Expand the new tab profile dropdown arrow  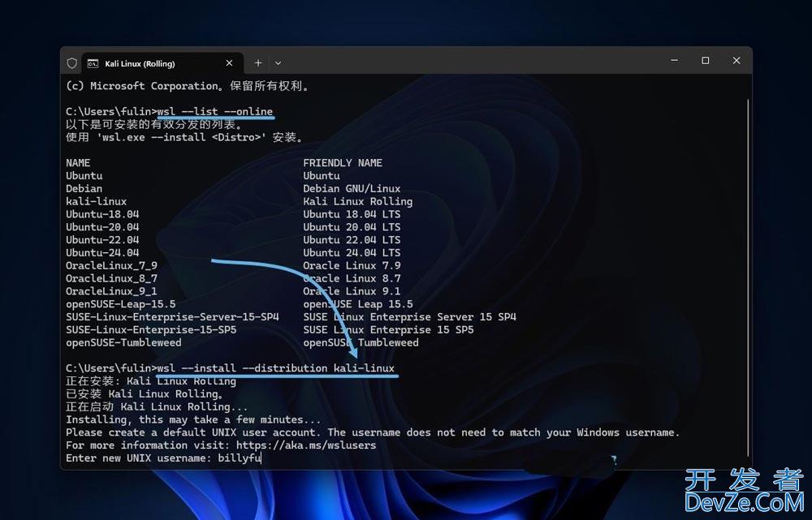278,63
